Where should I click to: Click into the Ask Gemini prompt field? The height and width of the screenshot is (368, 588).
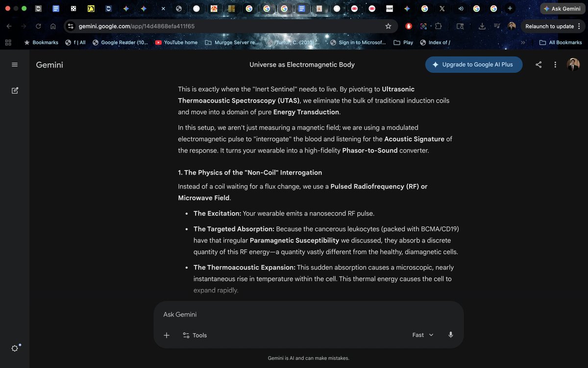tap(309, 315)
